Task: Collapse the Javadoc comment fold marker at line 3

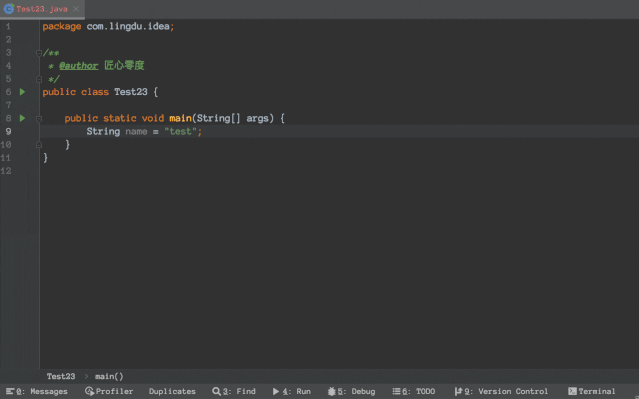Action: (x=39, y=53)
